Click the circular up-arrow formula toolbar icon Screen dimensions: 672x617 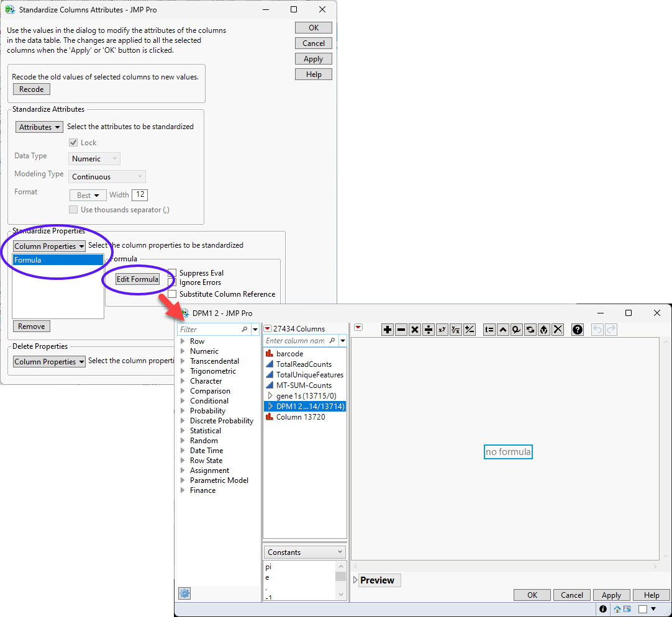tap(544, 330)
